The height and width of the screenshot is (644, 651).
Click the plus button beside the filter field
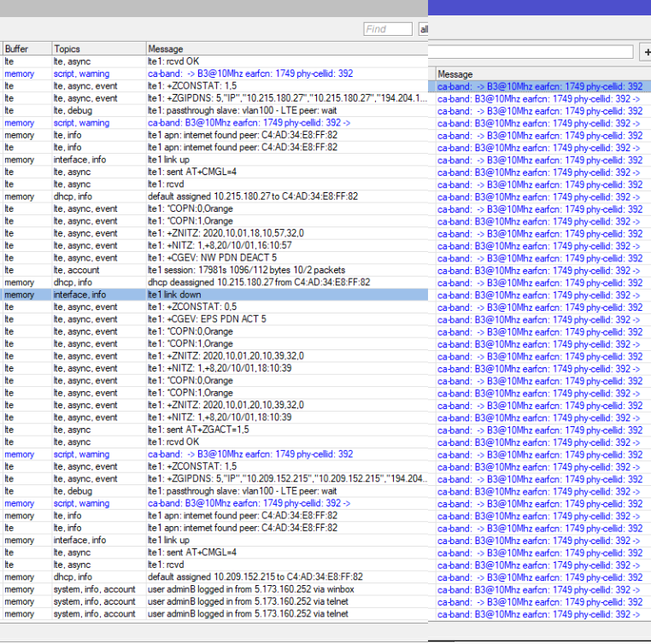click(644, 52)
